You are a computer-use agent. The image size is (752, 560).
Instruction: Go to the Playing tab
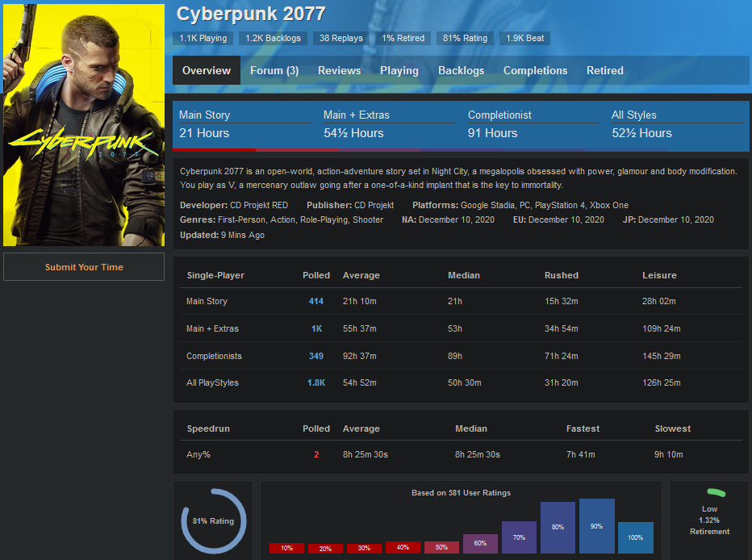(x=399, y=70)
